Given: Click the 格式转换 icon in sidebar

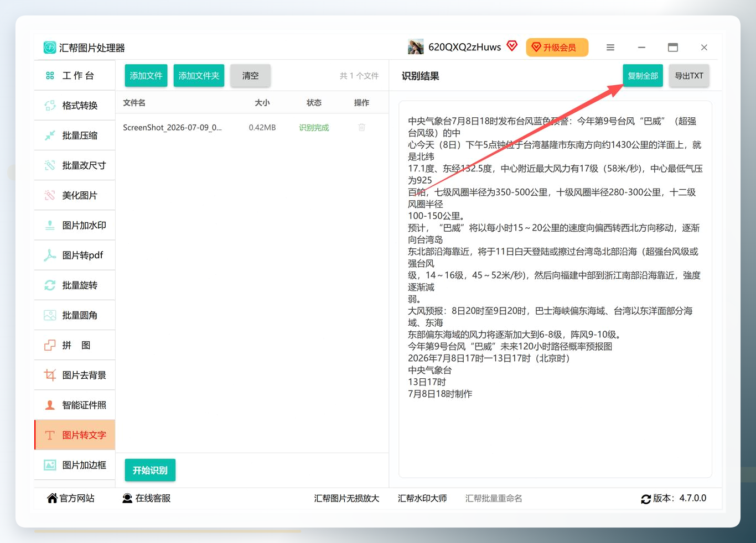Looking at the screenshot, I should (50, 106).
